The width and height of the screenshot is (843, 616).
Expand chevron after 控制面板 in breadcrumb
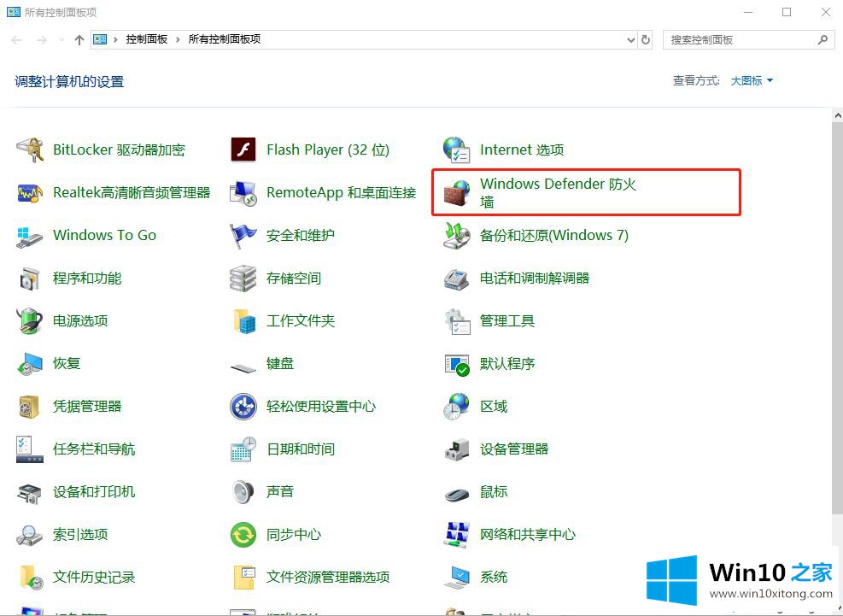click(178, 40)
